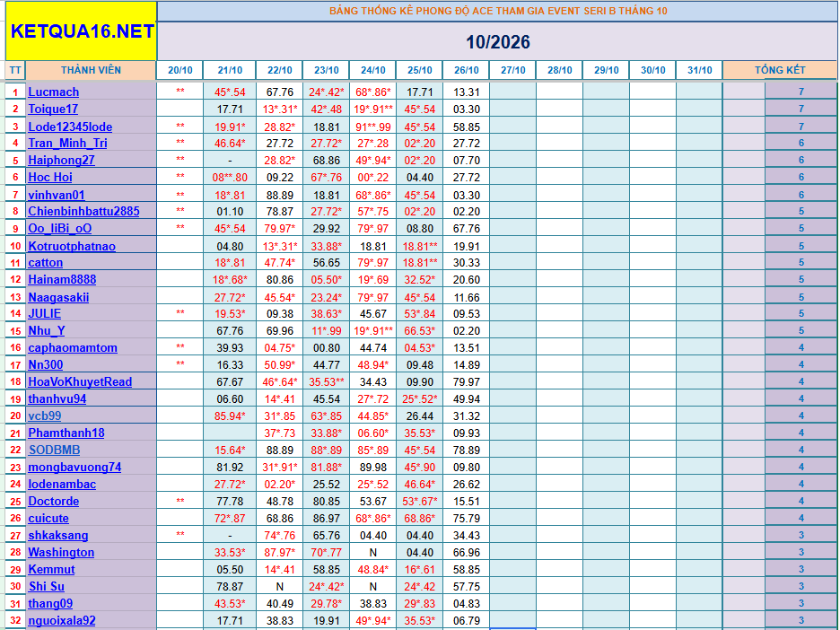Open the HoaVoKhuyetRead member link

[x=81, y=382]
